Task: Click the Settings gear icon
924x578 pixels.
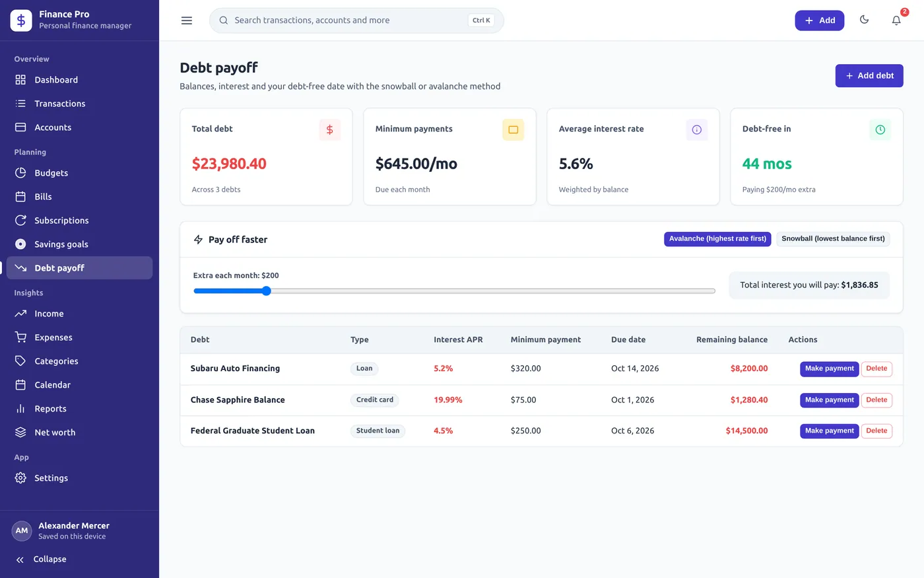Action: [x=20, y=478]
